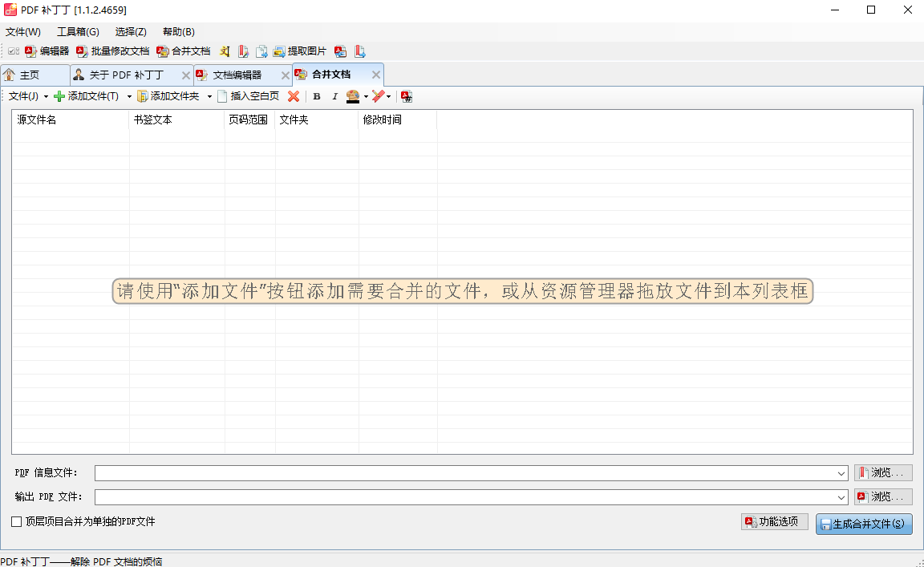Close the 关于 PDF 补丁丁 tab
The height and width of the screenshot is (567, 924).
click(185, 75)
